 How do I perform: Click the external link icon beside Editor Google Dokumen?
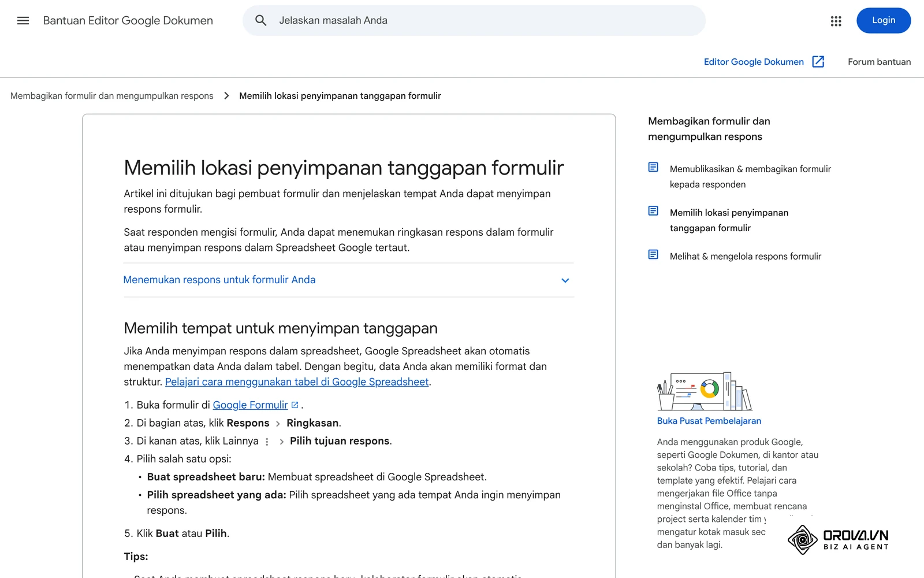tap(818, 62)
